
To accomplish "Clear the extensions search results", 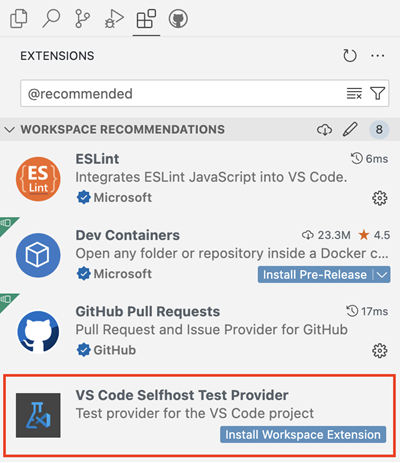I will [354, 94].
